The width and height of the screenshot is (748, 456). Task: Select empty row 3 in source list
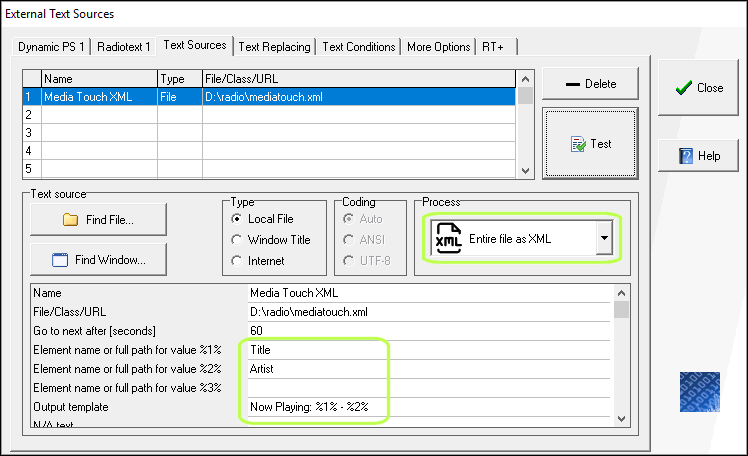coord(269,133)
